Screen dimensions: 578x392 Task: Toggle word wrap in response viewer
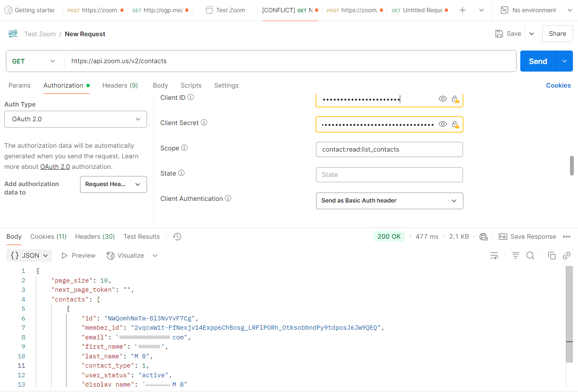click(x=494, y=256)
